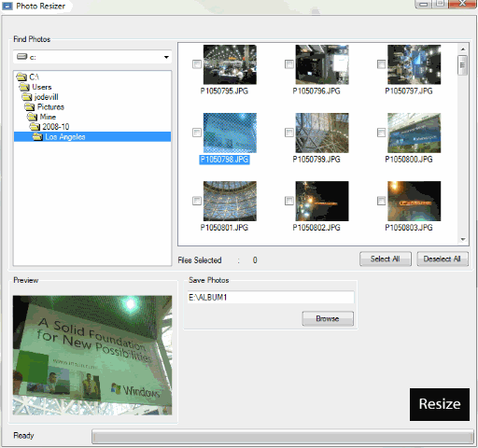478x448 pixels.
Task: Check the box for P1050795.JPG
Action: [x=197, y=64]
